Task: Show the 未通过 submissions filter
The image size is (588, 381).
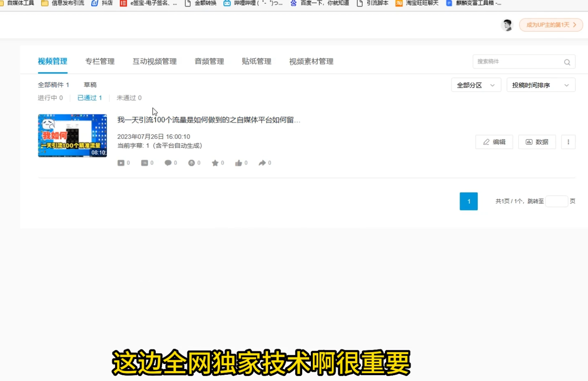Action: [x=129, y=98]
